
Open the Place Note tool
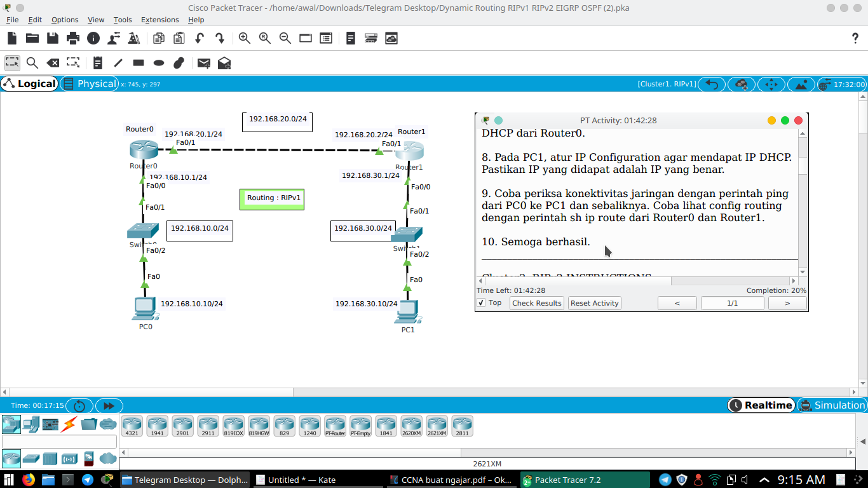(97, 63)
